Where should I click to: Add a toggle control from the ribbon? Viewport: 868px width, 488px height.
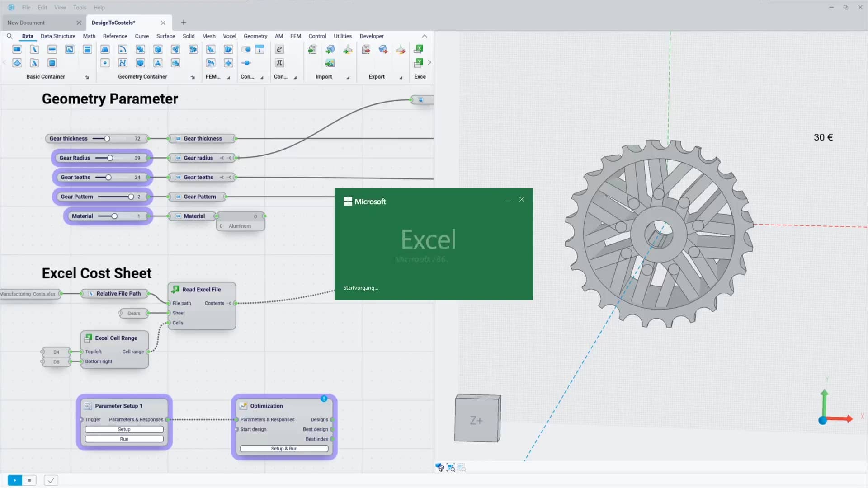[x=246, y=49]
